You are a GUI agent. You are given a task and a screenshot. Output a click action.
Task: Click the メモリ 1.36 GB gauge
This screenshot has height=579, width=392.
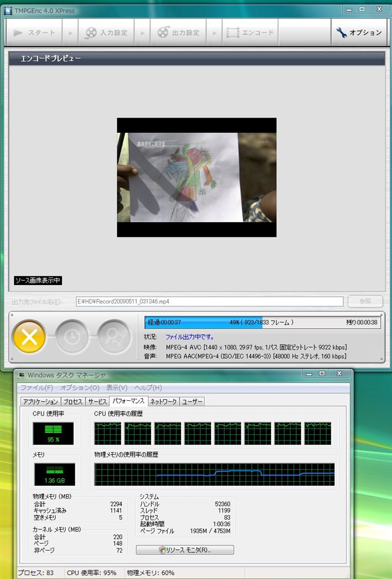click(54, 474)
